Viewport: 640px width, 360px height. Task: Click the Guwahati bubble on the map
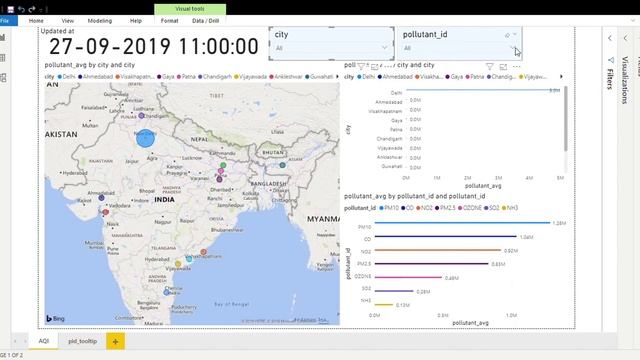click(282, 165)
